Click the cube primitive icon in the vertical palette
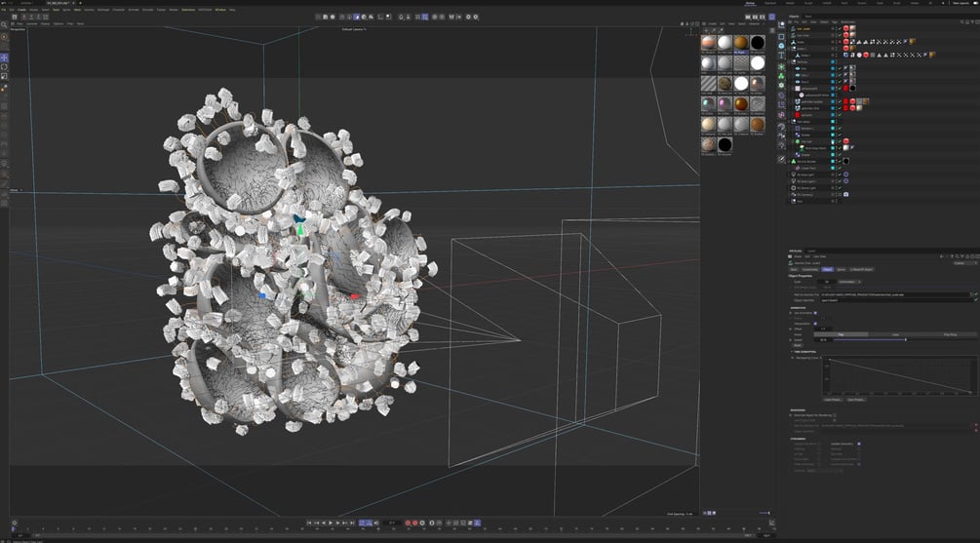 click(781, 37)
